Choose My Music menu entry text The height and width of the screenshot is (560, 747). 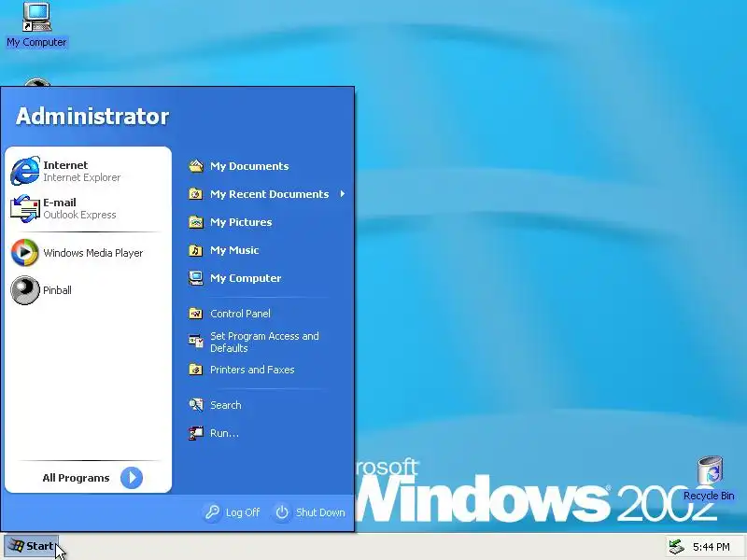pos(234,250)
